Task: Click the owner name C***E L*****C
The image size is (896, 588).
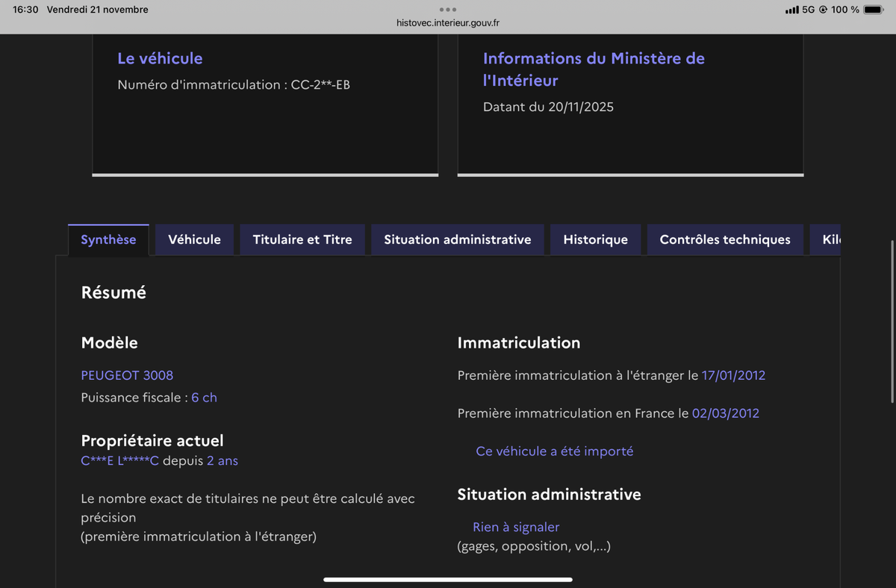Action: pos(119,461)
